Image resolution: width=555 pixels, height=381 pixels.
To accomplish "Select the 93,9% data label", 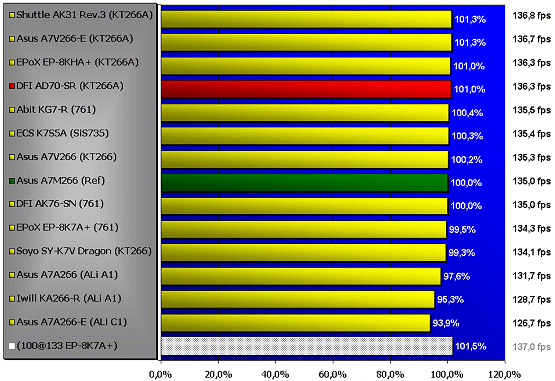I will (446, 323).
